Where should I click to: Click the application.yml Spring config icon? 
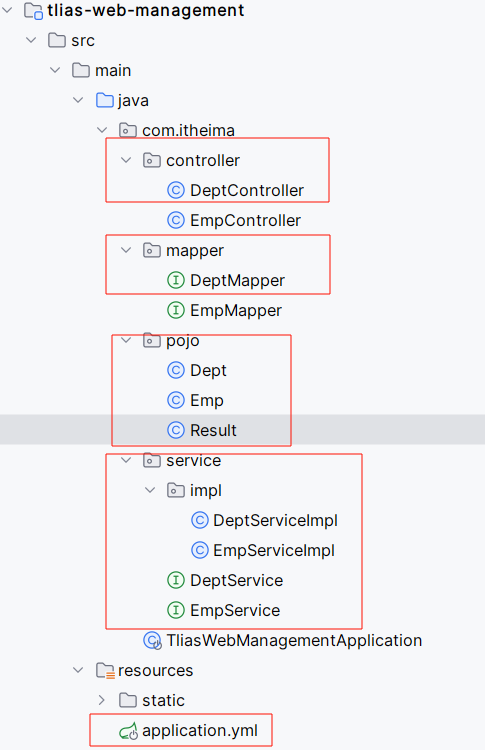point(128,731)
